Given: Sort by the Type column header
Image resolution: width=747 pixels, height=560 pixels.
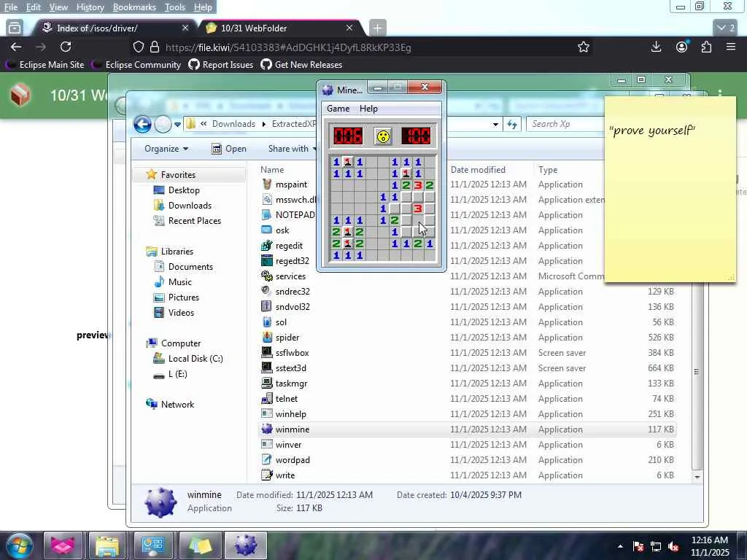Looking at the screenshot, I should coord(548,169).
